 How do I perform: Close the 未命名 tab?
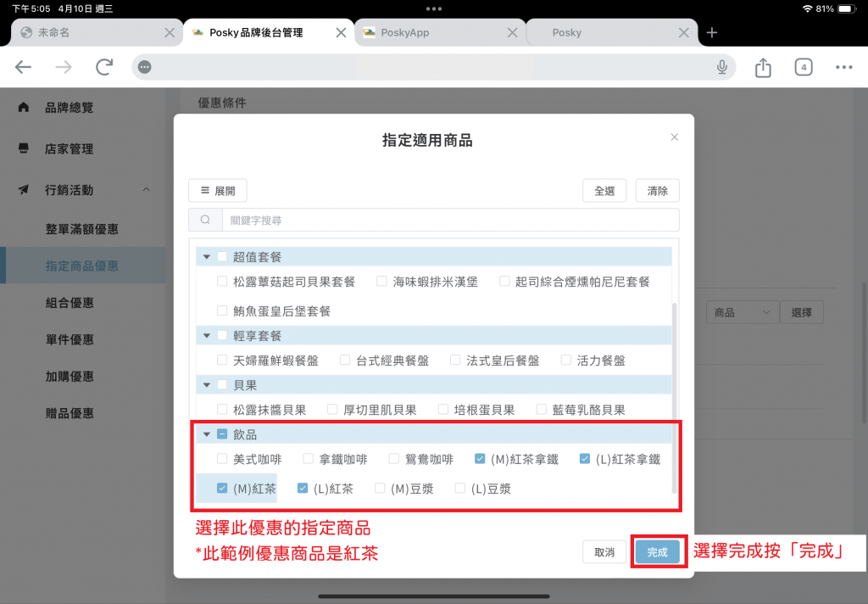click(x=170, y=33)
